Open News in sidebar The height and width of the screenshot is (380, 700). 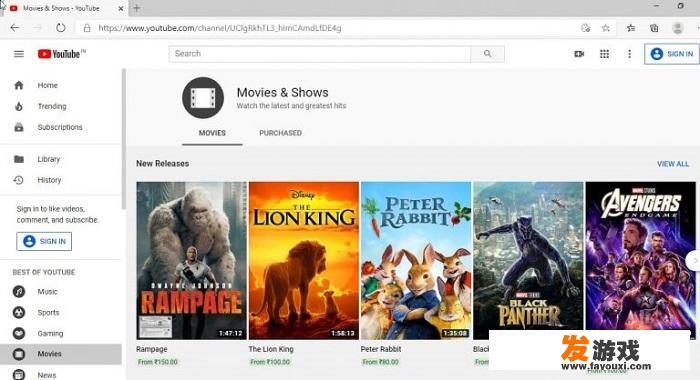47,375
